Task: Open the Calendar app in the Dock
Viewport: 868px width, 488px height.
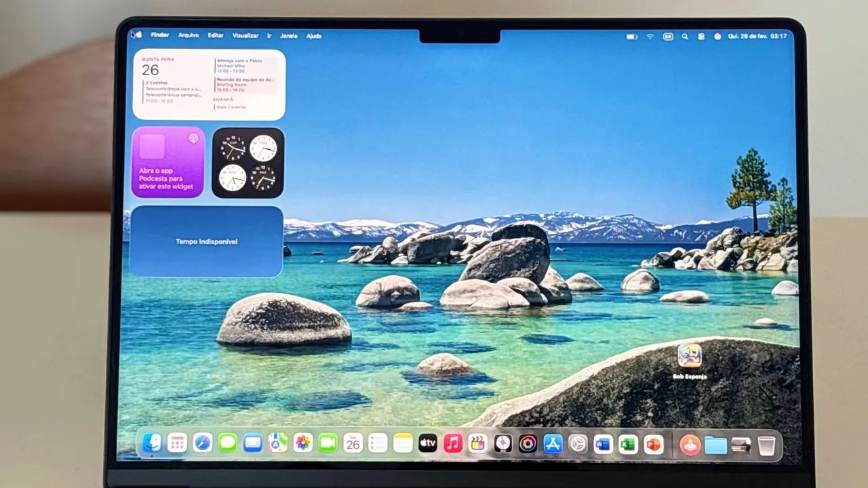Action: pos(353,443)
